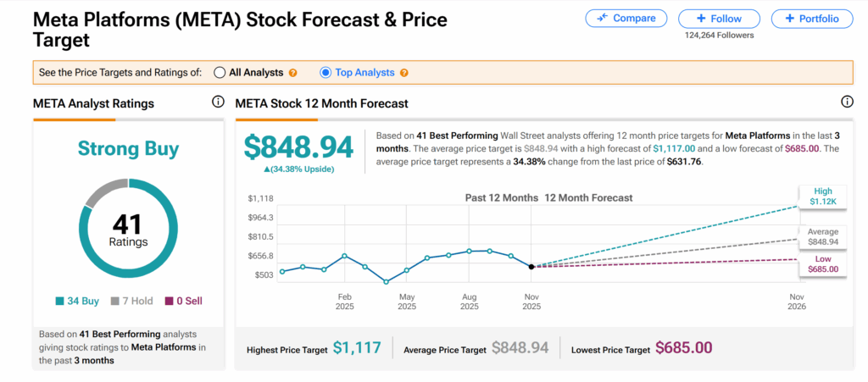Click the arrows icon on the Compare button
Image resolution: width=868 pixels, height=382 pixels.
click(x=603, y=19)
